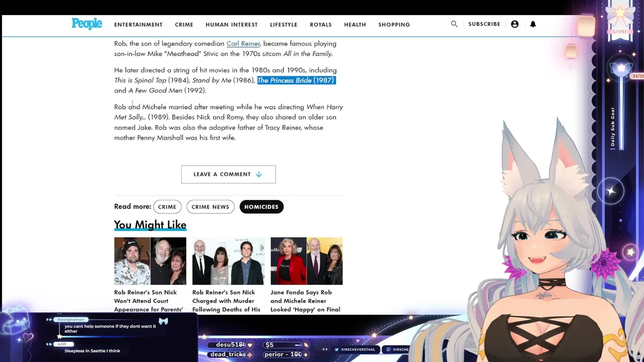Screen dimensions: 644x362
Task: Open headline Jane Fonda Says Rob and Michele
Action: 305,301
